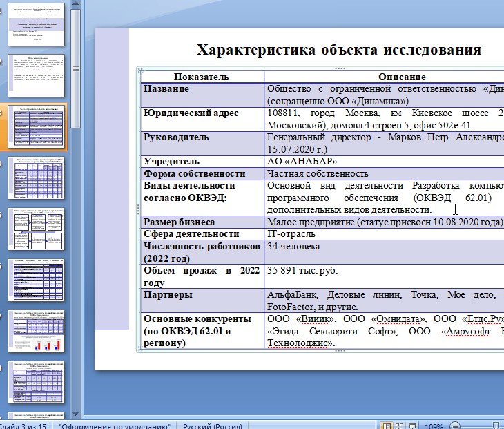504x429 pixels.
Task: Click the 'Учредитель' cell
Action: [x=202, y=162]
